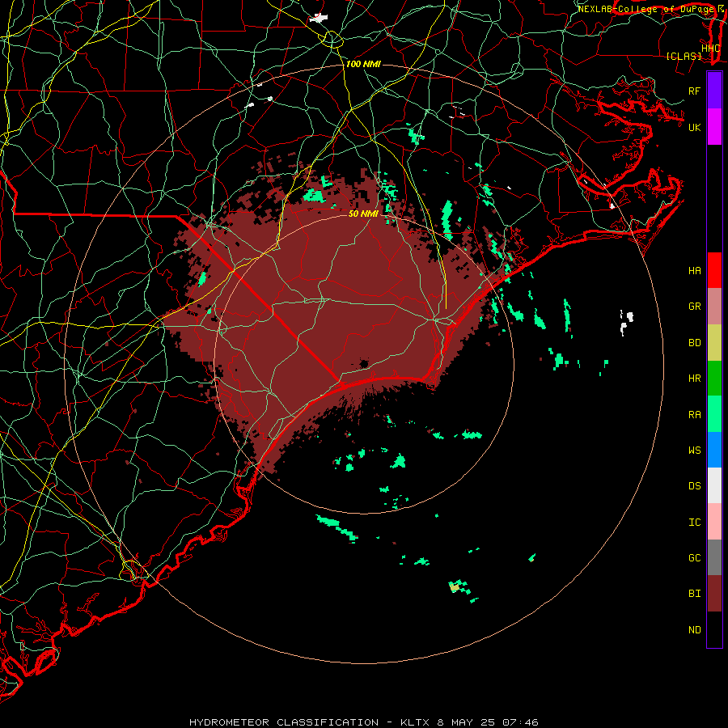Click the RF legend label
The height and width of the screenshot is (728, 728).
point(694,91)
